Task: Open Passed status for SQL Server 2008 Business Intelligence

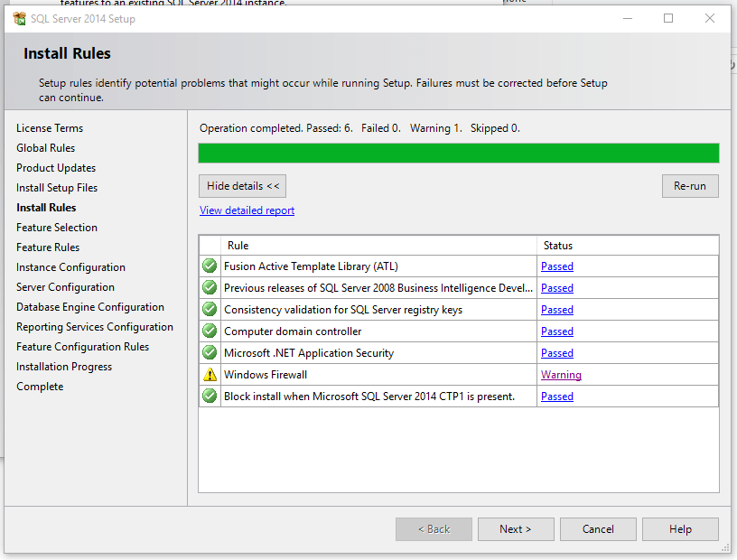Action: (557, 288)
